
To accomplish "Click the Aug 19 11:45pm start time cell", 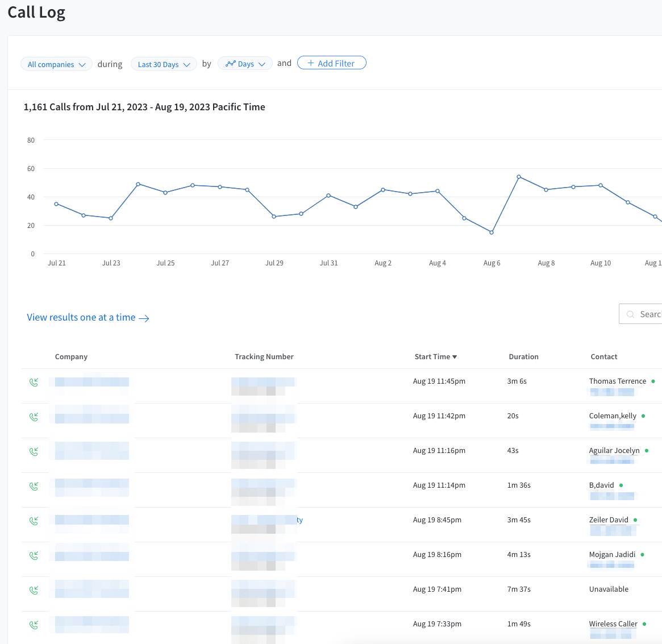I will pyautogui.click(x=439, y=381).
